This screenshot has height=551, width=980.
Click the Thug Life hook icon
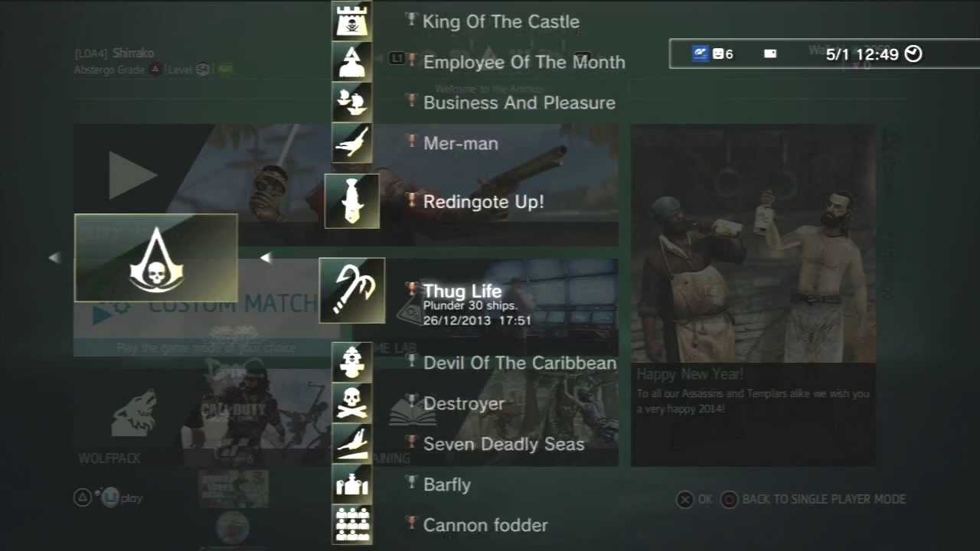point(352,291)
